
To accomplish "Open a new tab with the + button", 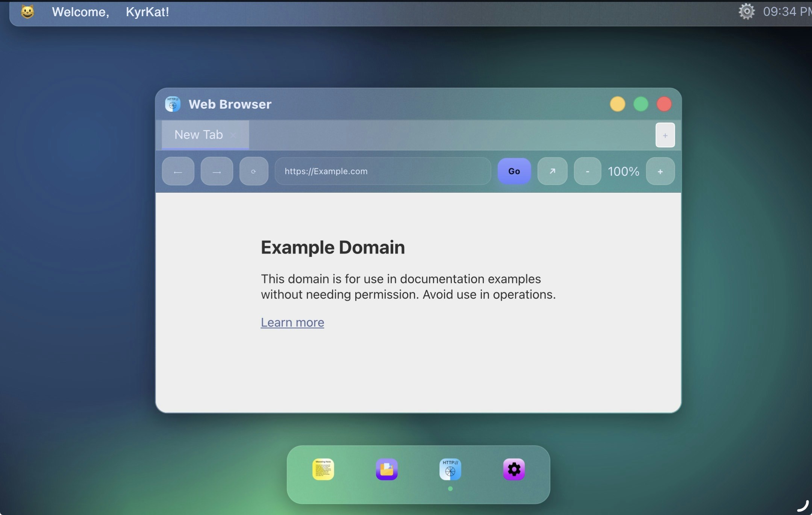I will [665, 135].
